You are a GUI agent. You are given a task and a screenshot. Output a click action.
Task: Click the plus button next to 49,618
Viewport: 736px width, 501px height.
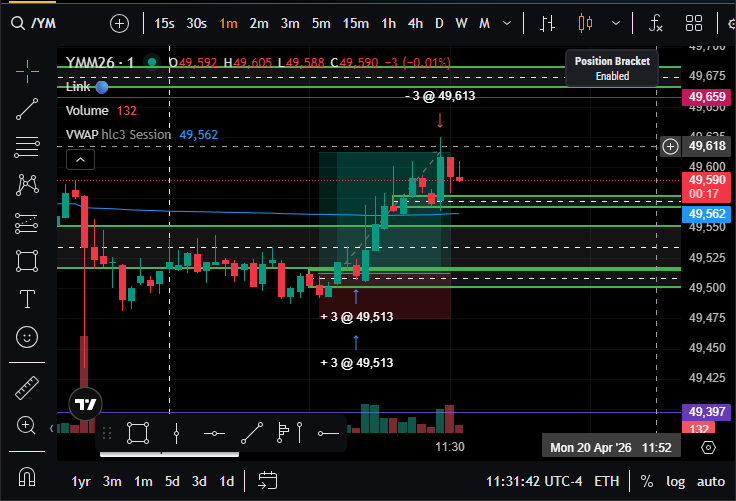[670, 146]
